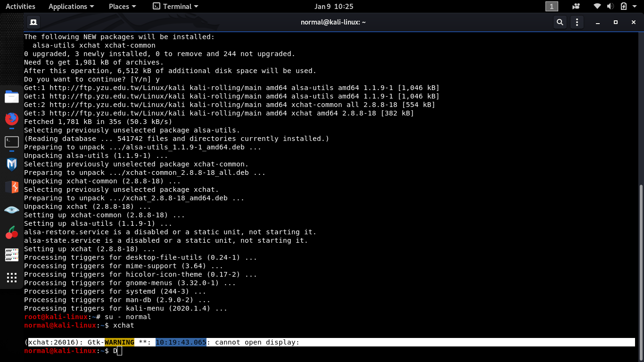Click the volume speaker icon
This screenshot has width=644, height=362.
[610, 7]
